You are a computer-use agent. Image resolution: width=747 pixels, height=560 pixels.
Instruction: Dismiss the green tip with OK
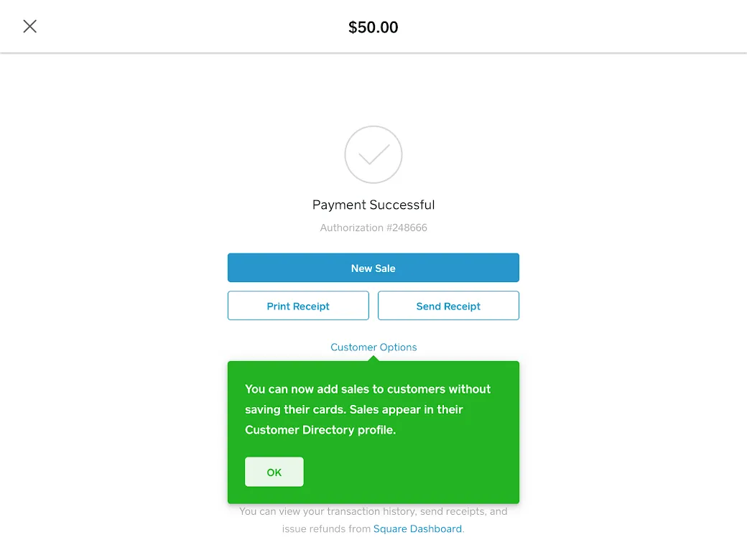tap(274, 472)
